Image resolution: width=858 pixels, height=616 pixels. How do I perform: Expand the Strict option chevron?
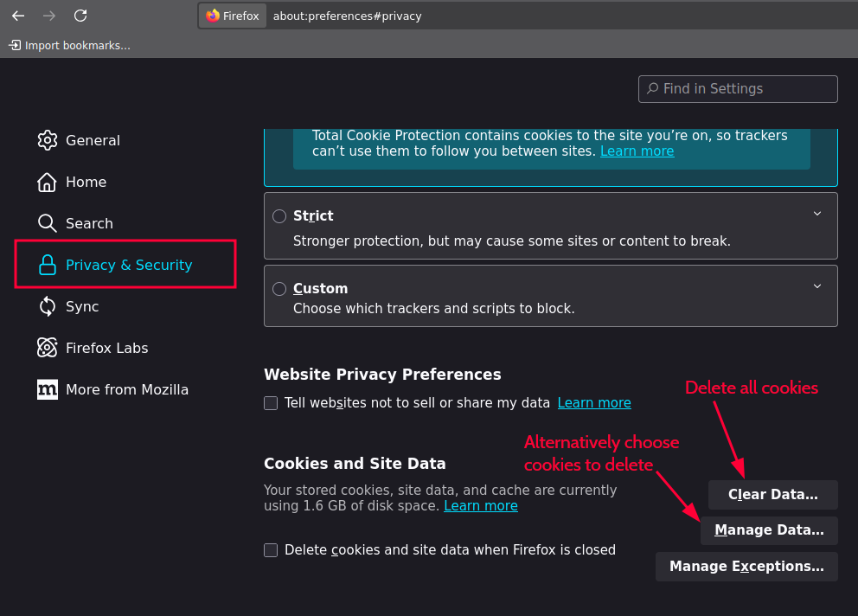(817, 214)
